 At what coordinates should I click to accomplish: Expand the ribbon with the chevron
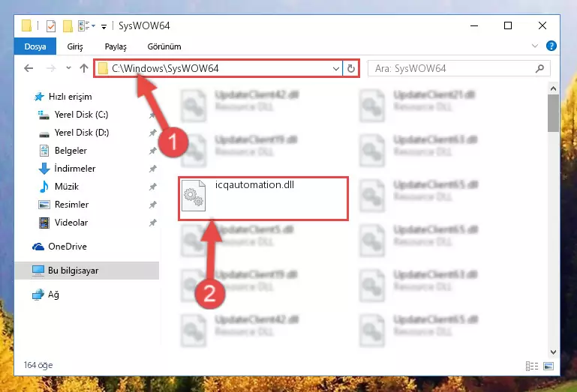[535, 46]
